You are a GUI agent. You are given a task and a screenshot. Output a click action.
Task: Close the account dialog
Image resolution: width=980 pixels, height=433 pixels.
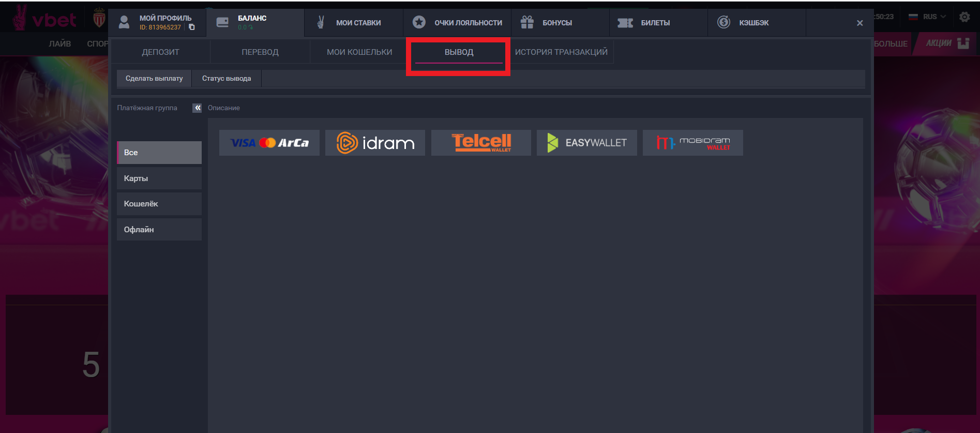click(x=860, y=23)
